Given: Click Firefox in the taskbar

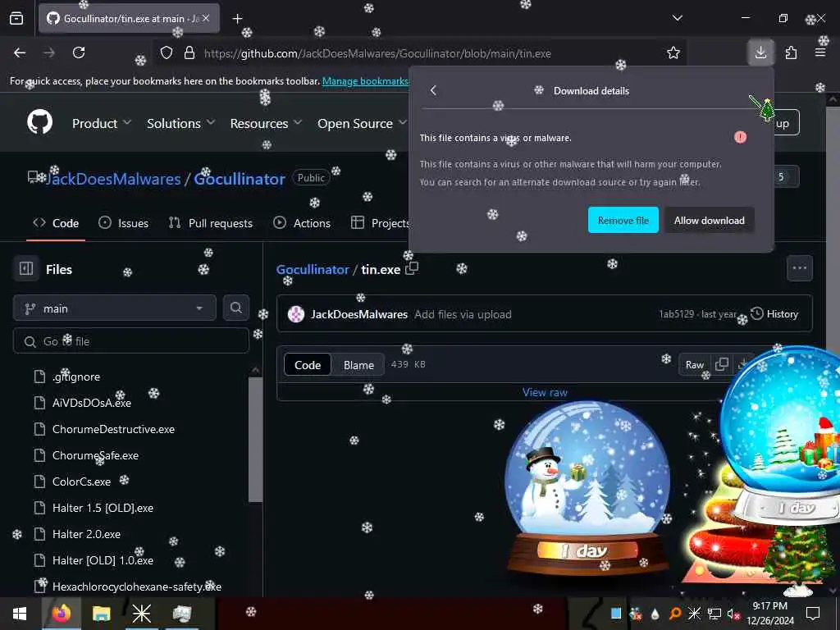Looking at the screenshot, I should tap(61, 614).
